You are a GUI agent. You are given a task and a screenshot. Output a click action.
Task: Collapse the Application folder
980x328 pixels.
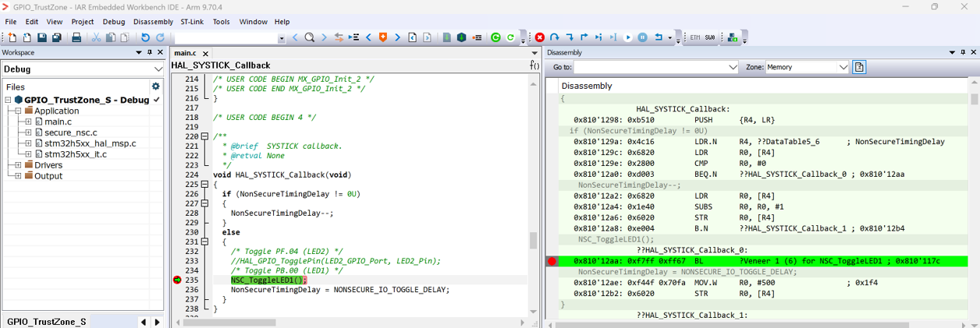17,111
